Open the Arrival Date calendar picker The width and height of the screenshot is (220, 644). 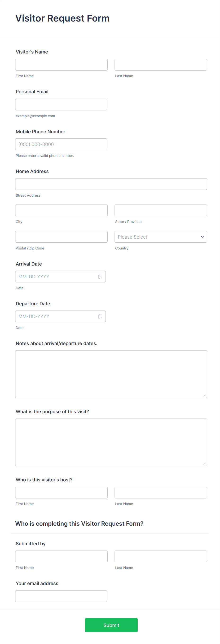[x=100, y=276]
